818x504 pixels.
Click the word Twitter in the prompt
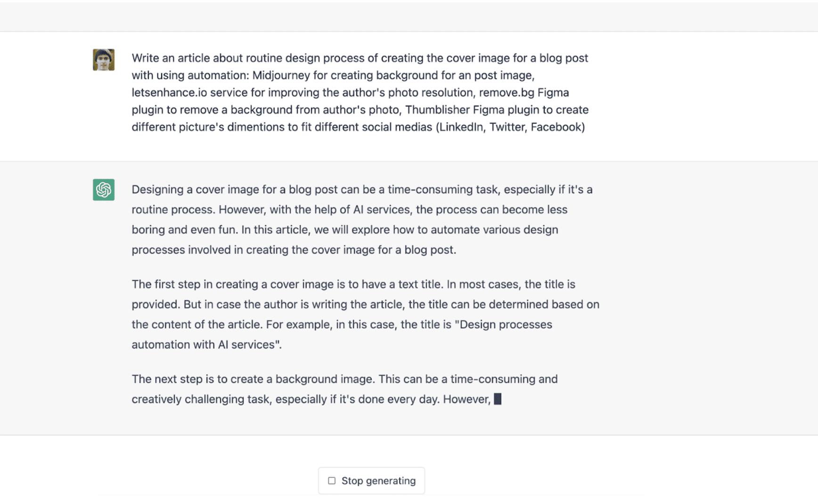(x=507, y=127)
